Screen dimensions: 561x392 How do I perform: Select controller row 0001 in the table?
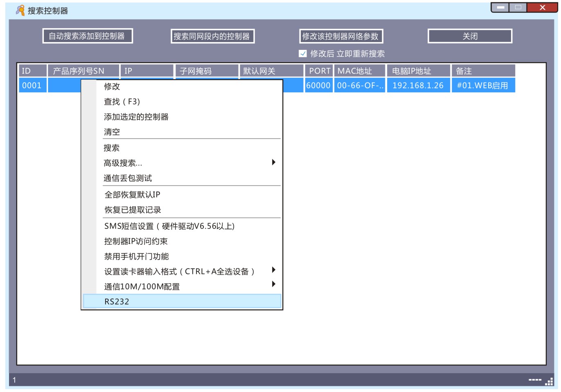33,85
